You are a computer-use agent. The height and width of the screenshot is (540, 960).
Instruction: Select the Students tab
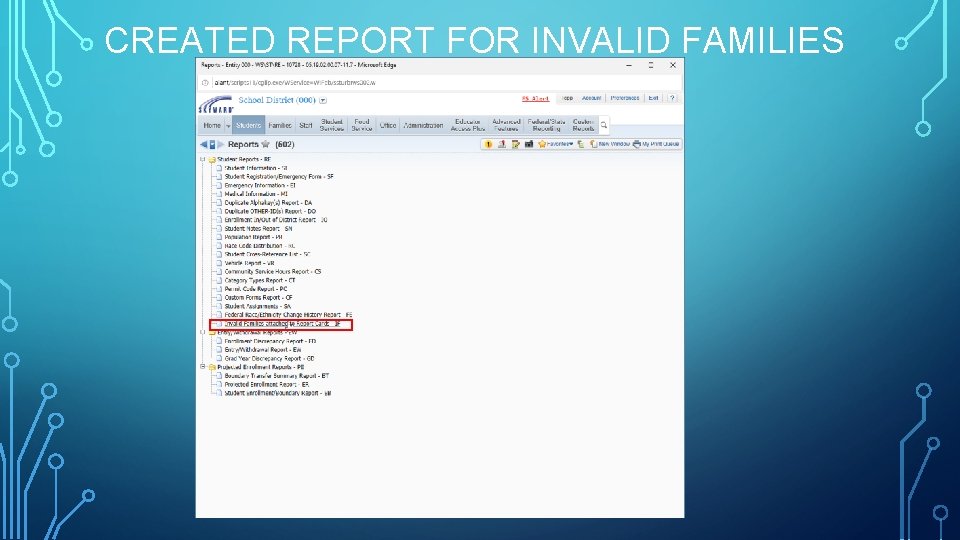(249, 125)
